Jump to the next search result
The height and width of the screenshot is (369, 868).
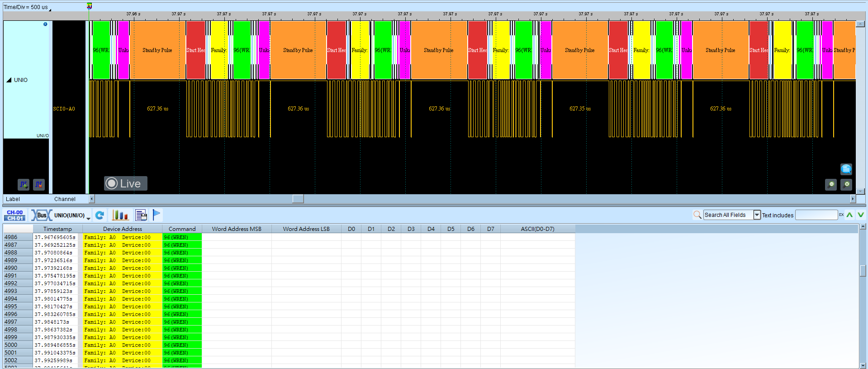860,215
